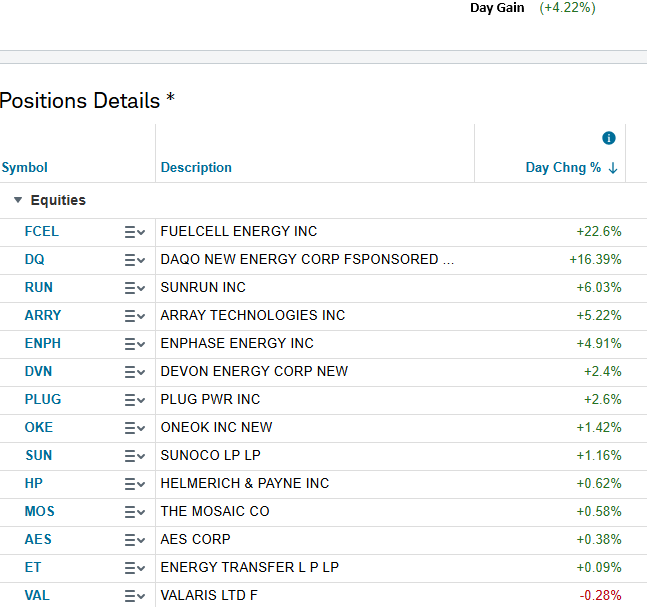The height and width of the screenshot is (607, 647).
Task: Click the +1.42% day change value
Action: click(599, 427)
